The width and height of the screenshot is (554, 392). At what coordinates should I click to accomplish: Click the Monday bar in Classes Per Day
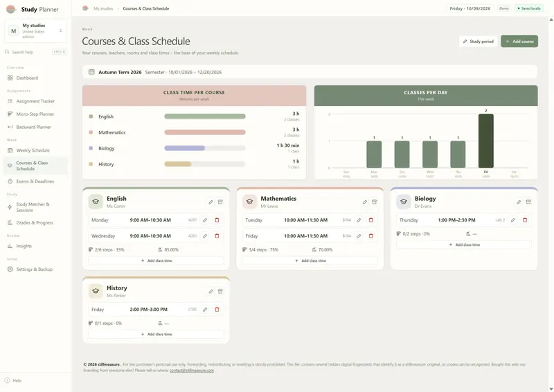(374, 154)
